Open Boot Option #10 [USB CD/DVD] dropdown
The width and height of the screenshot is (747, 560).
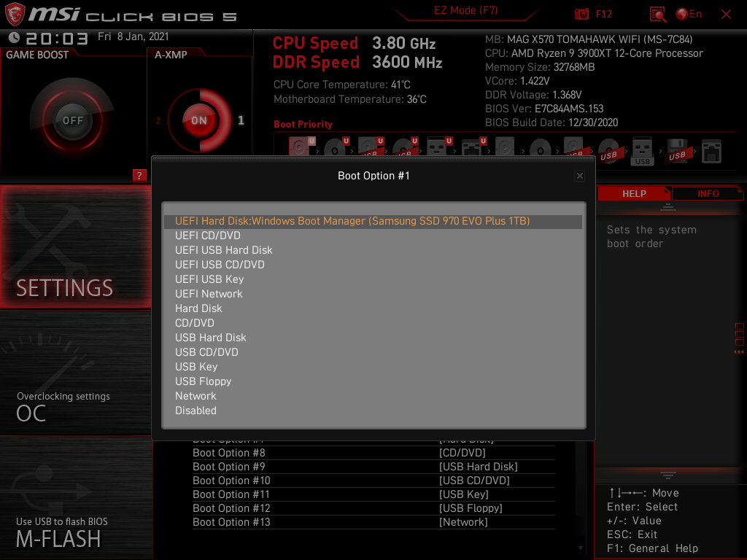point(373,481)
